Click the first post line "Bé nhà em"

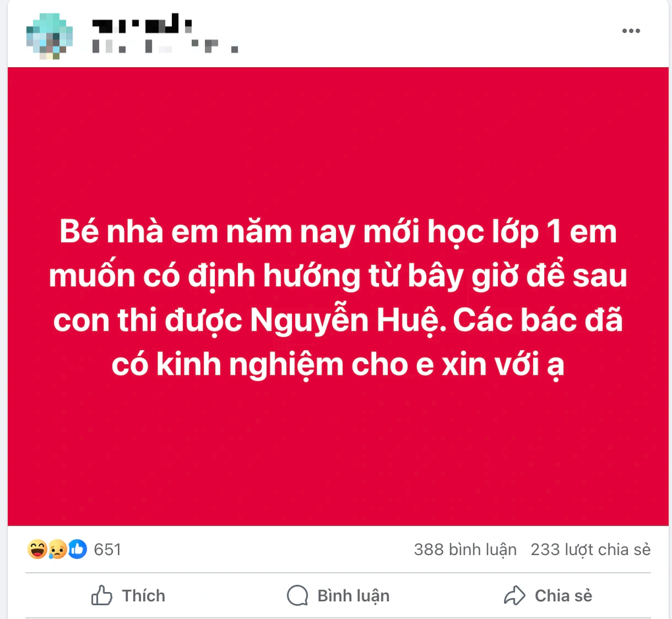click(x=338, y=232)
